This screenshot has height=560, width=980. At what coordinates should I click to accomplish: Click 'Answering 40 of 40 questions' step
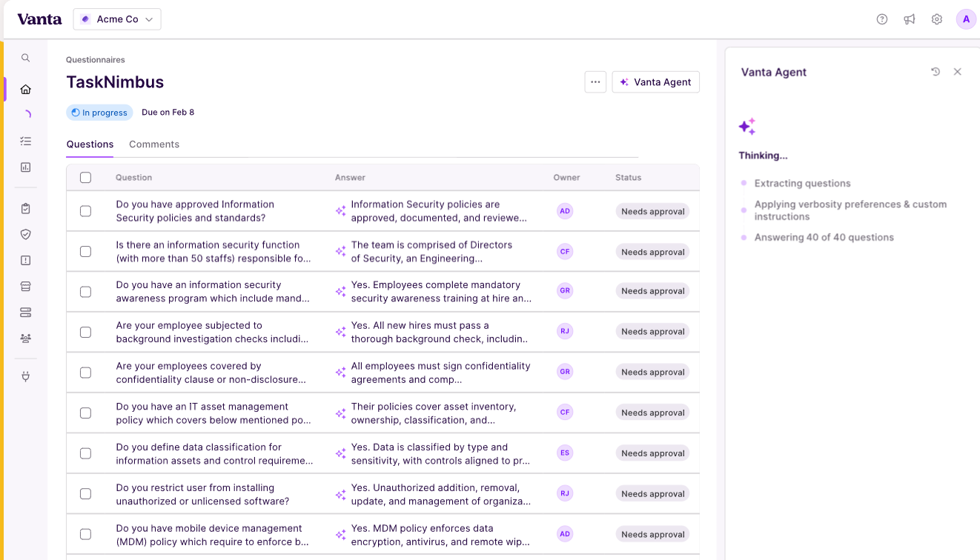click(824, 238)
